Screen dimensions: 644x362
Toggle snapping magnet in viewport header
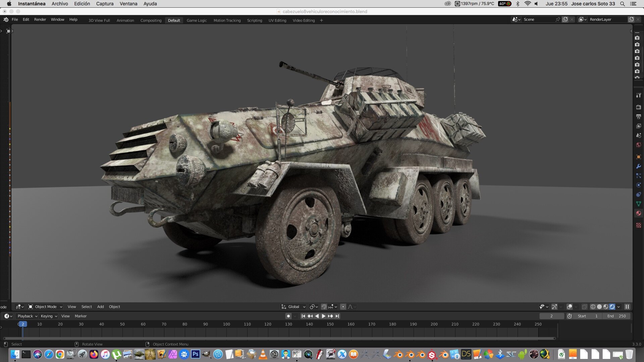tap(324, 307)
